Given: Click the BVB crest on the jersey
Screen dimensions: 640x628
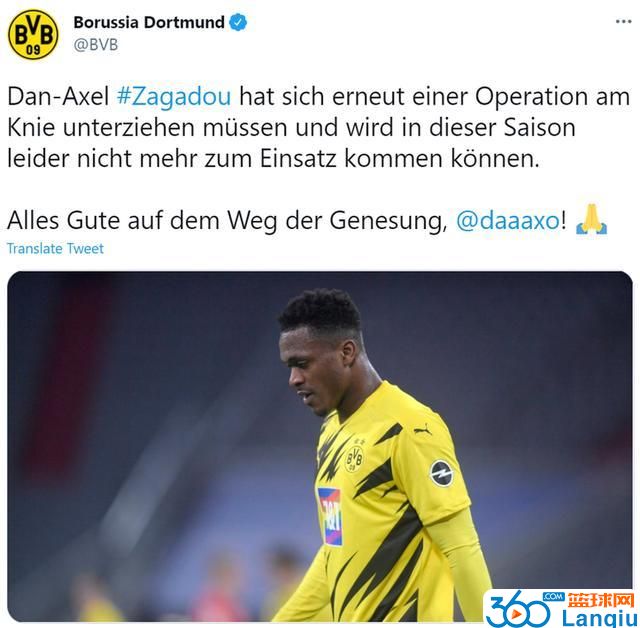Looking at the screenshot, I should (354, 459).
